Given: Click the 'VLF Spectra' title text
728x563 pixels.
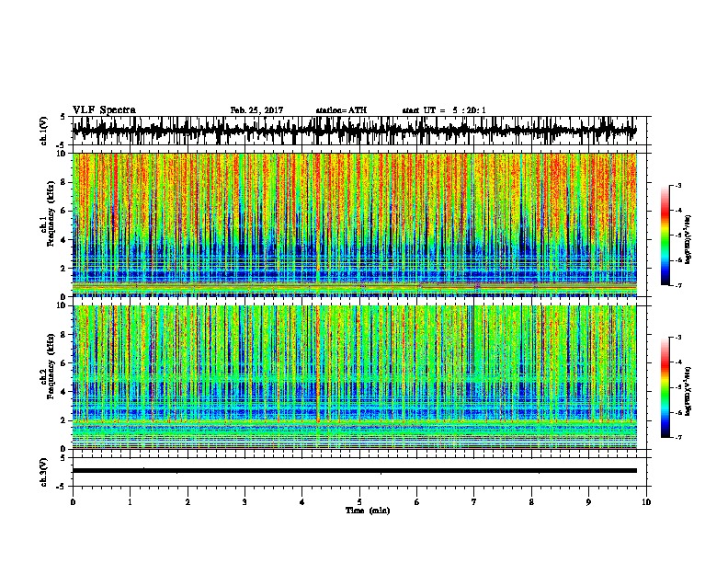Looking at the screenshot, I should (104, 110).
